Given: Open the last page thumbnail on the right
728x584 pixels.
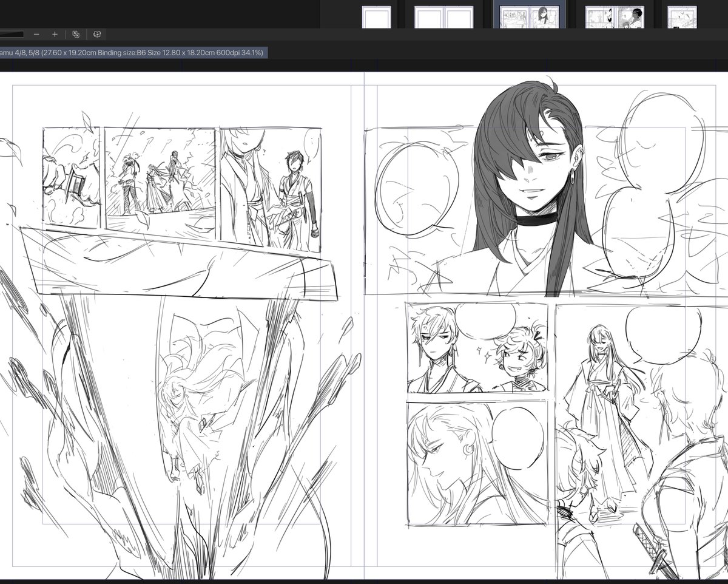Looking at the screenshot, I should point(682,17).
